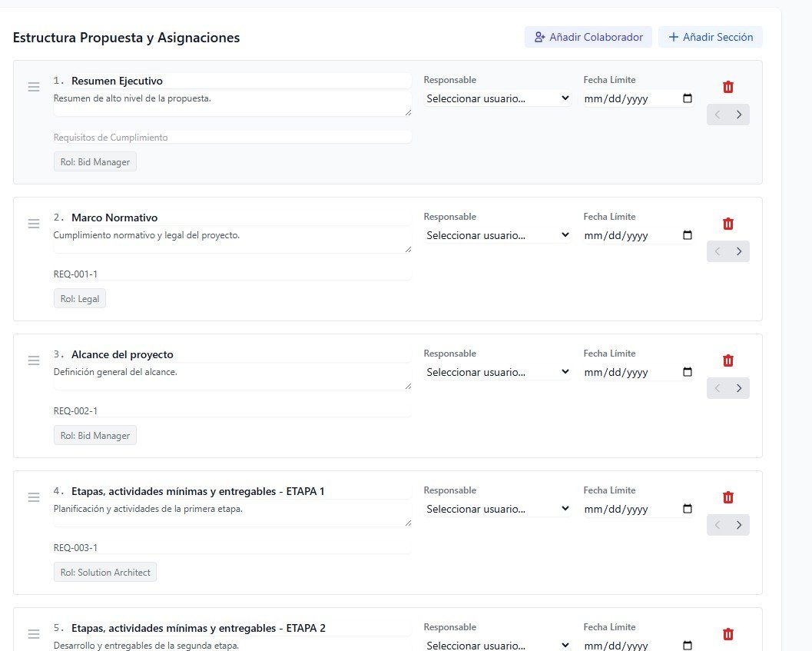Grab the drag handle of Resumen Ejecutivo
Viewport: 812px width, 651px height.
(34, 87)
